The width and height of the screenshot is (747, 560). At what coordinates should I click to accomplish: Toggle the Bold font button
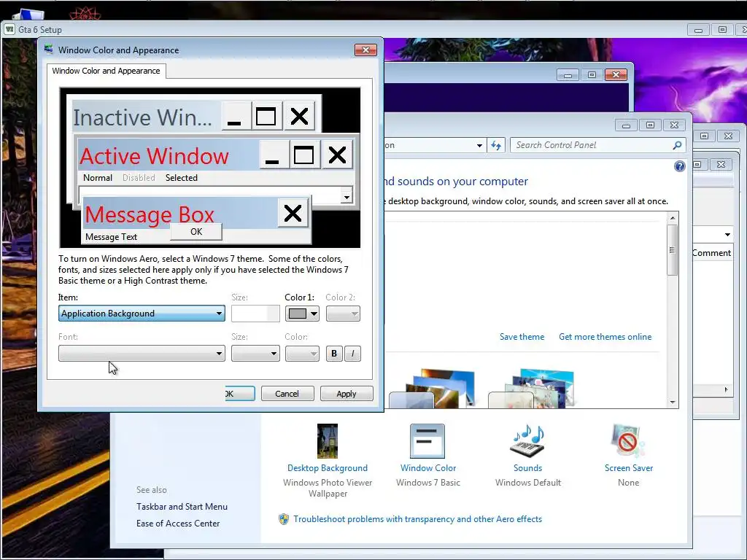(334, 354)
